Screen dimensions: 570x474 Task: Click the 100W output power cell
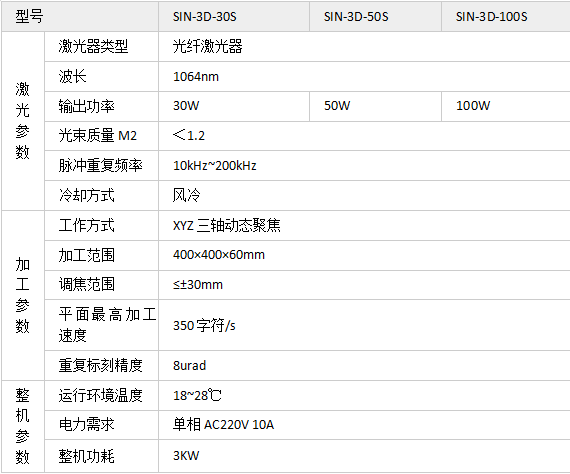(506, 106)
